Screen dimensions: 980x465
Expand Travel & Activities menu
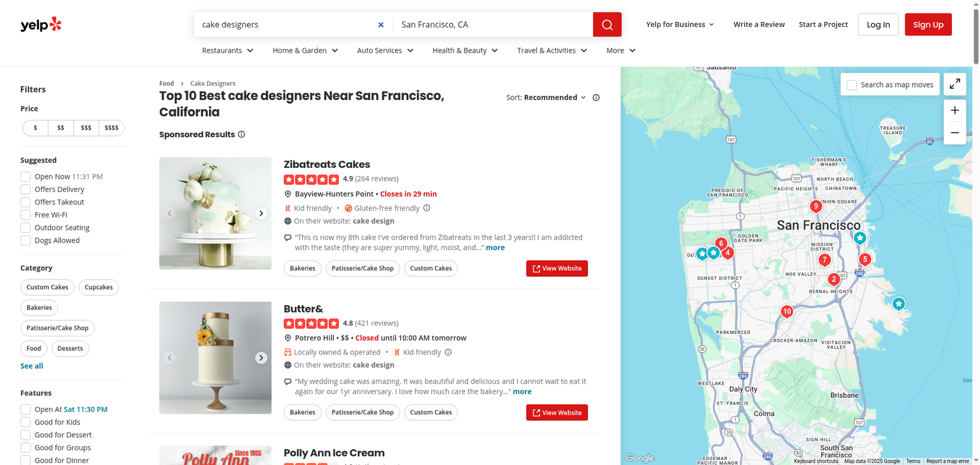tap(552, 50)
